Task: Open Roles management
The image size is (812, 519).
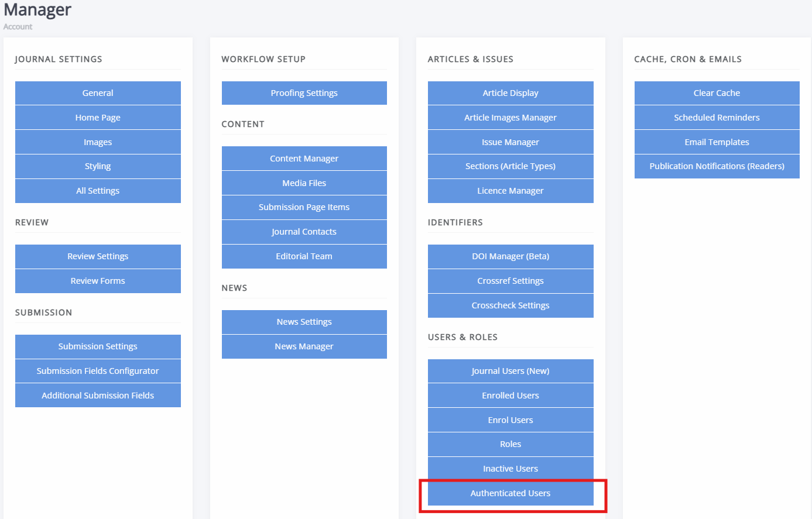Action: 511,444
